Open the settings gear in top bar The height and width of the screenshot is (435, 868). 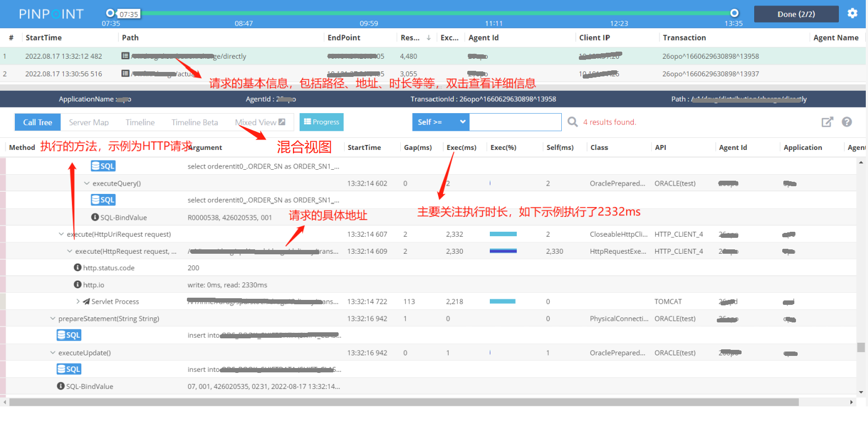click(x=852, y=13)
